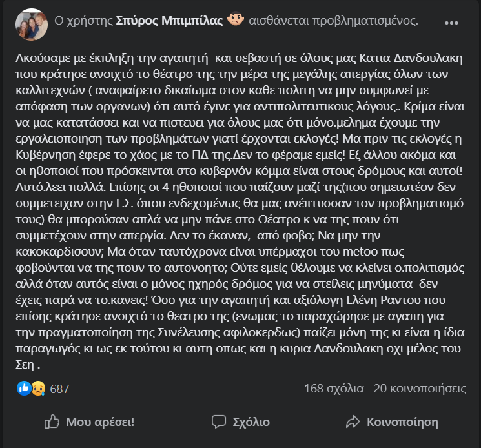
Task: Expand the 168 σχόλια comments list
Action: (334, 389)
